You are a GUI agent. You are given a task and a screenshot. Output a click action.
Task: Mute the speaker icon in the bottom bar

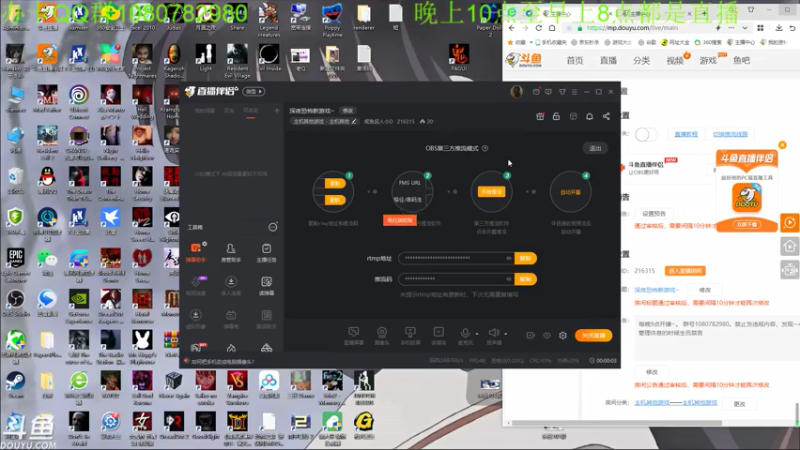pyautogui.click(x=494, y=333)
